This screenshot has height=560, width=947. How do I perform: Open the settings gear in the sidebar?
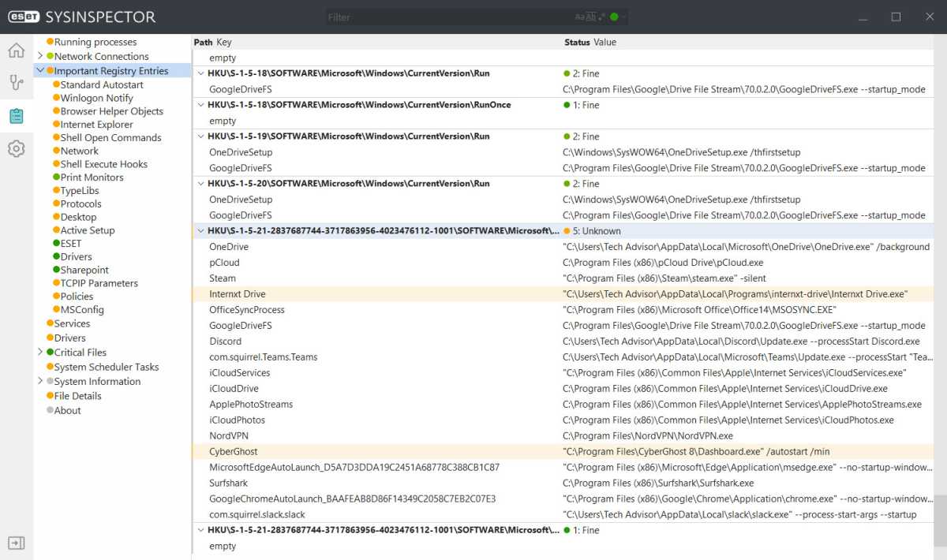pyautogui.click(x=16, y=148)
